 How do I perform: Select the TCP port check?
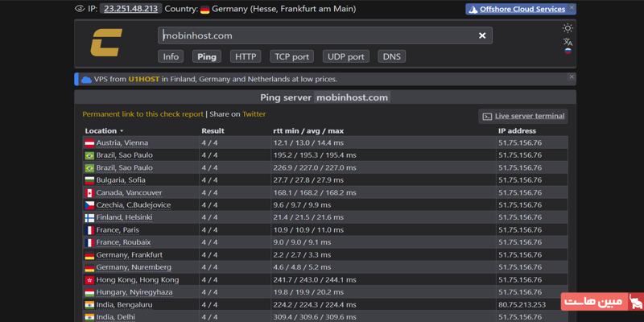click(291, 56)
